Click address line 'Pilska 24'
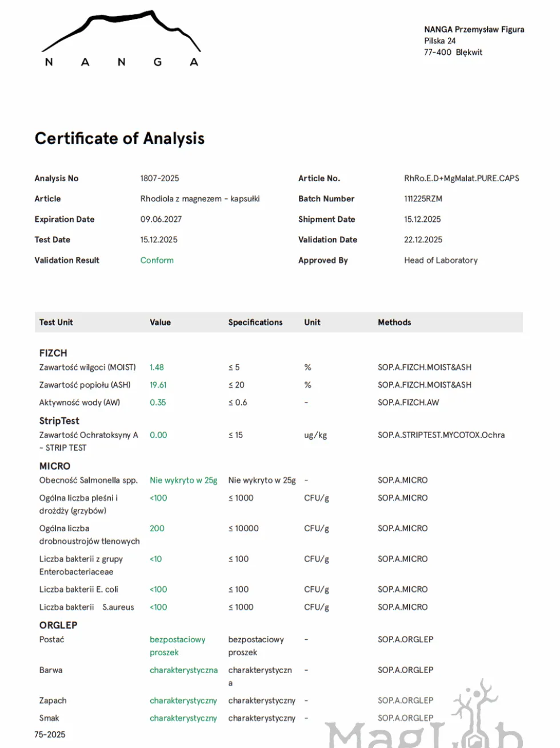560x748 pixels. 440,41
